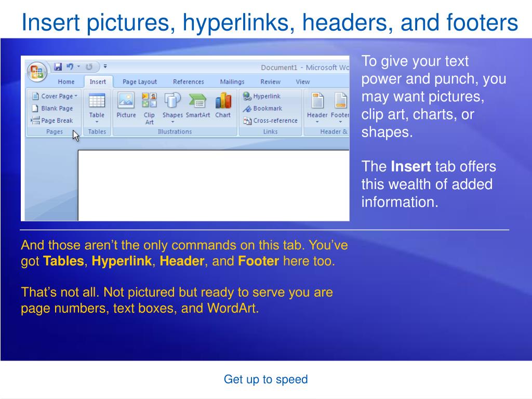Click the Clip Art icon
Image resolution: width=532 pixels, height=399 pixels.
149,100
